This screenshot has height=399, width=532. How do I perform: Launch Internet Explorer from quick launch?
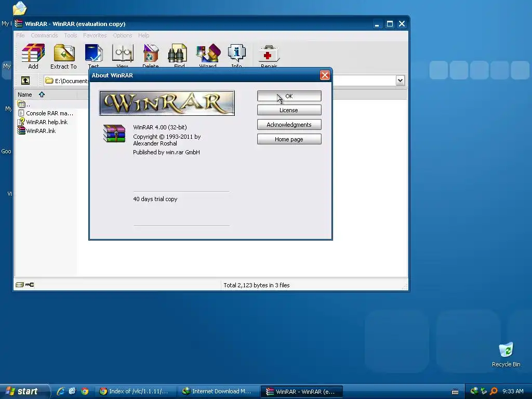pos(60,391)
